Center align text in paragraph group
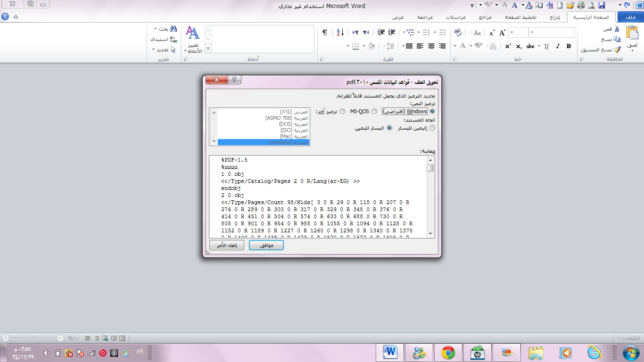 coord(431,46)
